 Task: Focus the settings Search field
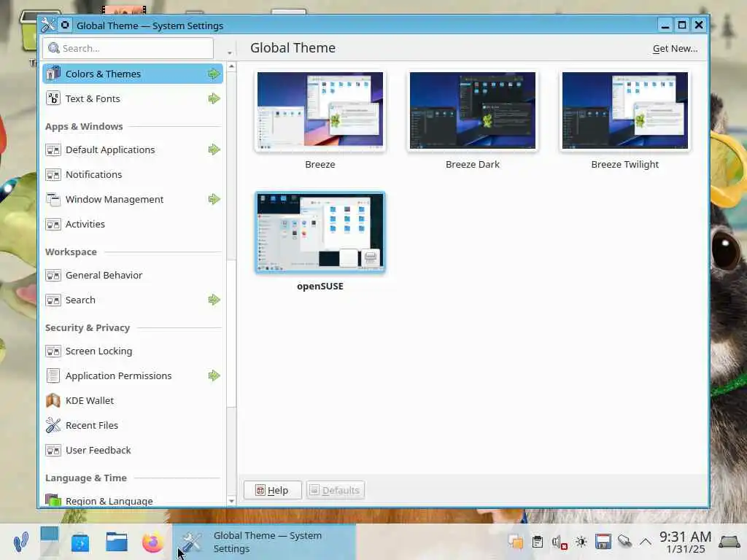click(x=128, y=48)
